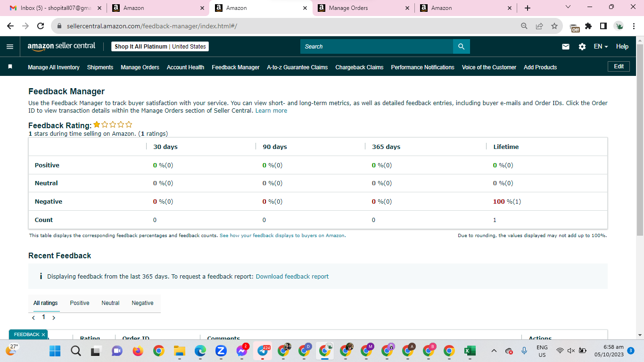Open the Chrome extensions puzzle icon

pyautogui.click(x=588, y=26)
